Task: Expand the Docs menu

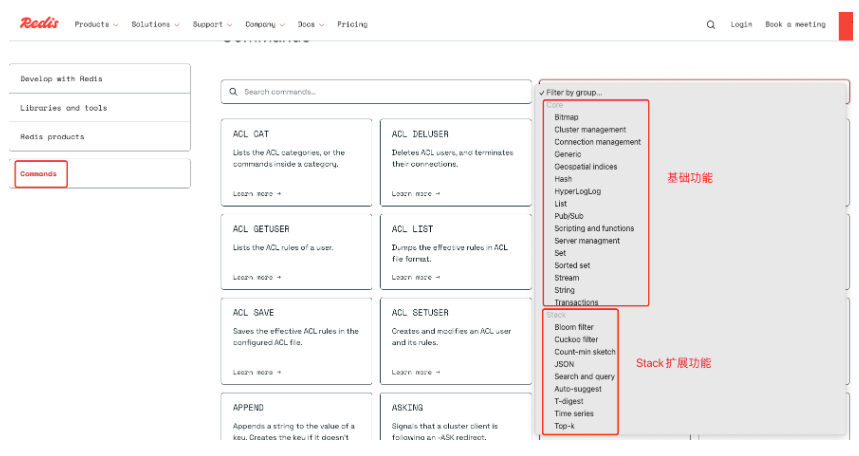Action: coord(311,24)
